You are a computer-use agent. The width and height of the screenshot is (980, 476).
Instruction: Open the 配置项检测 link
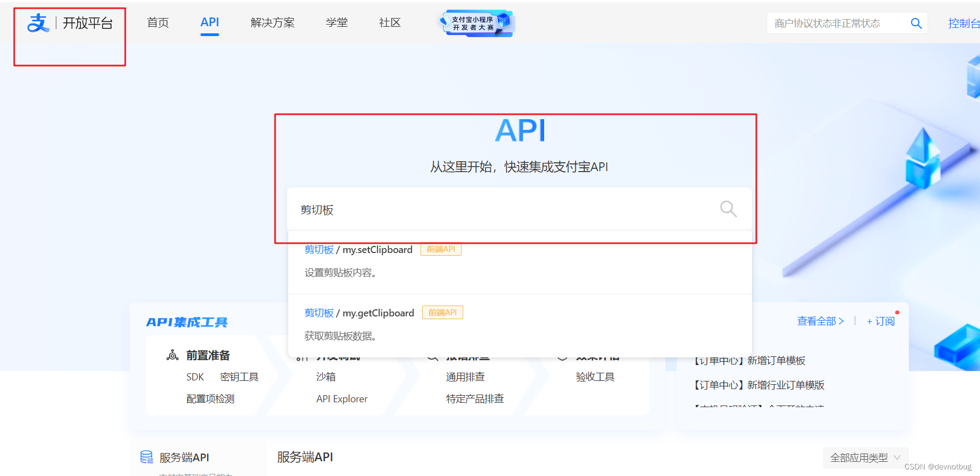(x=211, y=399)
